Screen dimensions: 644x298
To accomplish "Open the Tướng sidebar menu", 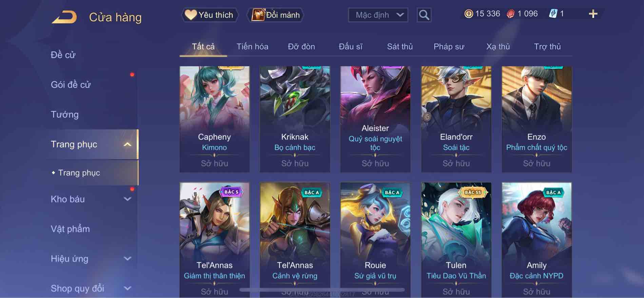I will tap(65, 114).
